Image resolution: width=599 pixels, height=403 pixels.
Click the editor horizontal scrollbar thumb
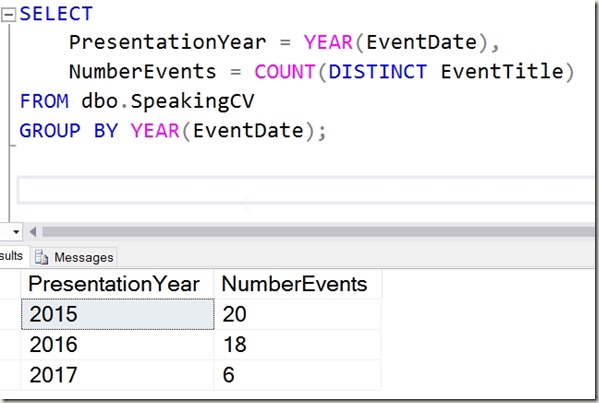318,231
